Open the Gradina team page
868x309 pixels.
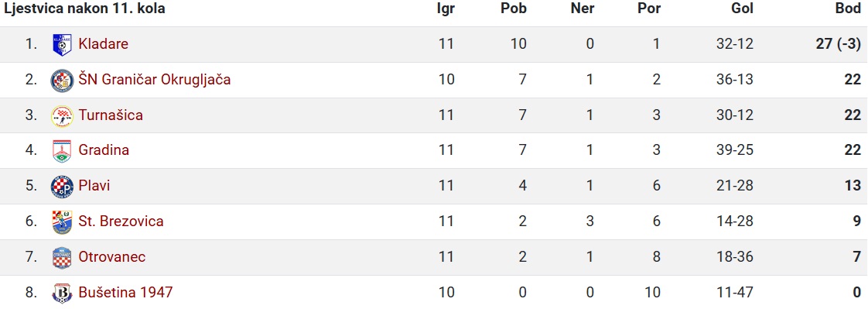click(x=104, y=150)
